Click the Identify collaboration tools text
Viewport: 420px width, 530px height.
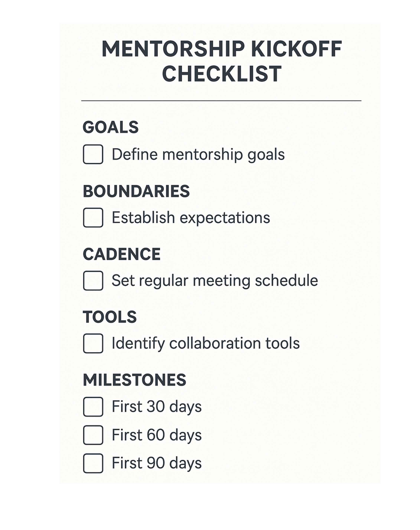click(x=206, y=343)
